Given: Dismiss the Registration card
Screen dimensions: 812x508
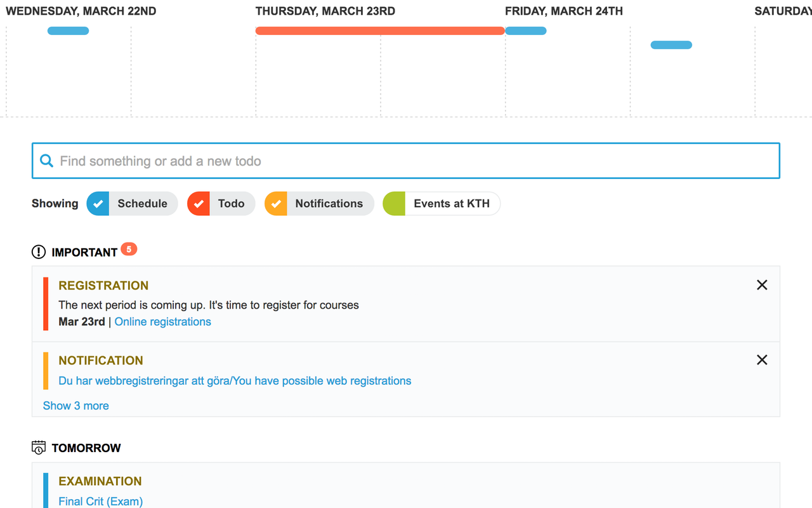Looking at the screenshot, I should point(762,285).
